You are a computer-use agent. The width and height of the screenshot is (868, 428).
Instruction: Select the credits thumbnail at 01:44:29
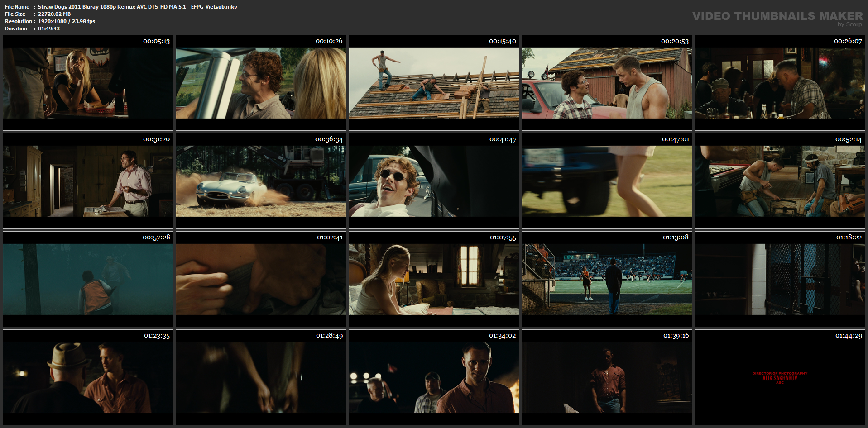pos(780,377)
